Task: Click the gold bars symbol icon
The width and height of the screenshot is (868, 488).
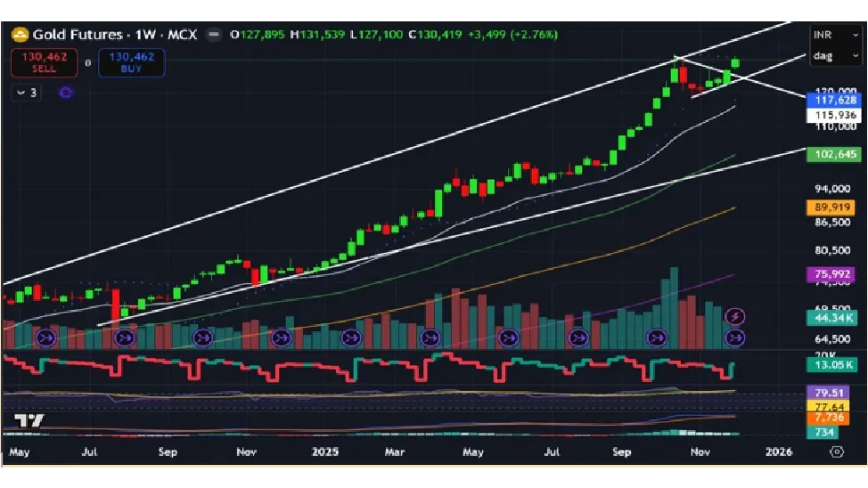Action: coord(20,35)
